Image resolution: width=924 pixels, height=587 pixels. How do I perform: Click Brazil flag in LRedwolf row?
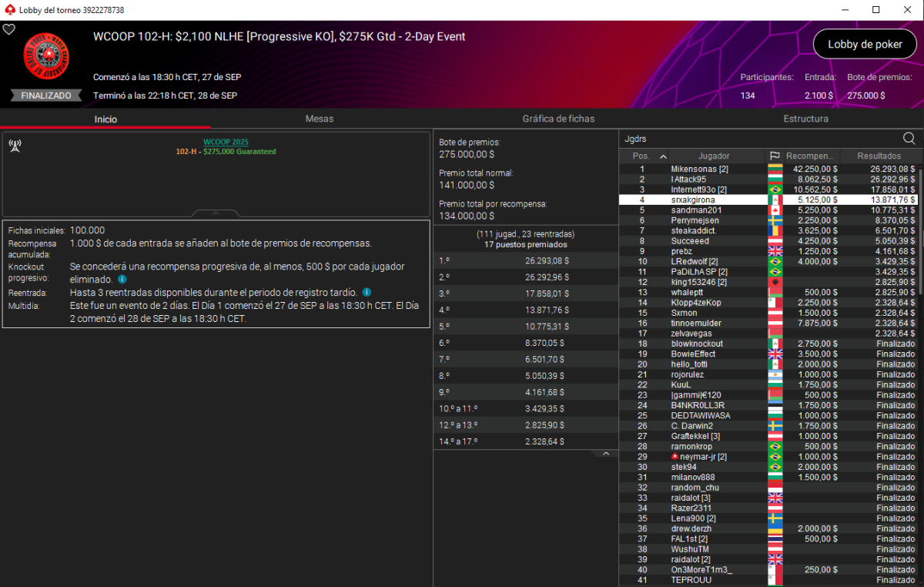click(x=775, y=261)
